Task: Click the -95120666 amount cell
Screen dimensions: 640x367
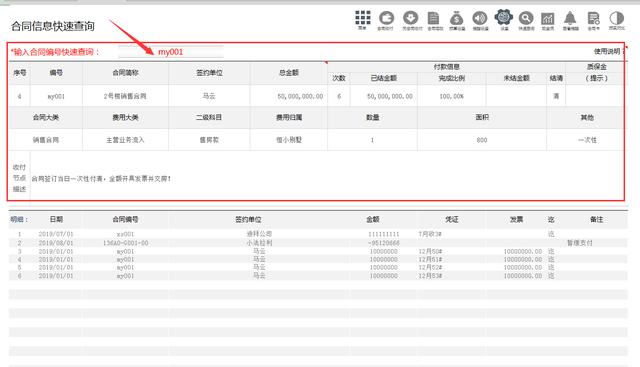Action: pyautogui.click(x=383, y=243)
